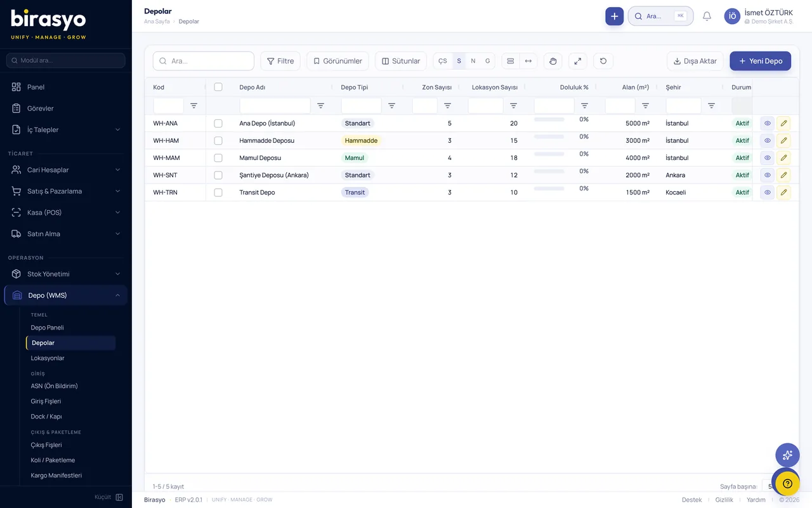Expand the Stok Yönetimi menu
The width and height of the screenshot is (812, 508).
tap(66, 274)
